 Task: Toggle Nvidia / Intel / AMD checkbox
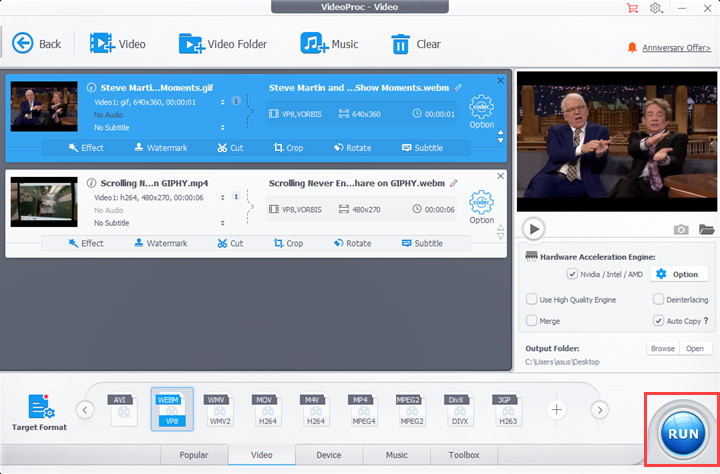(x=572, y=274)
